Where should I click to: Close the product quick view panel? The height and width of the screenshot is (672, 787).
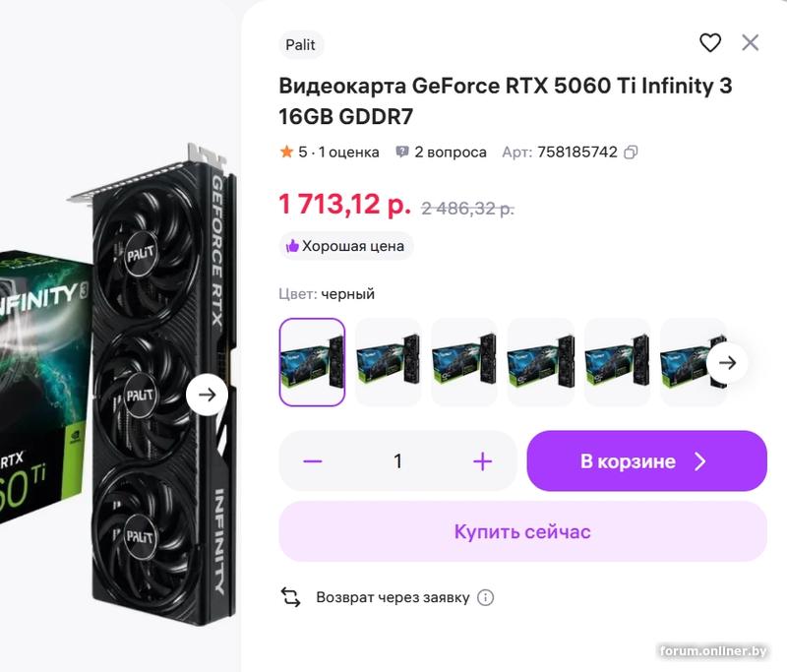[x=751, y=42]
